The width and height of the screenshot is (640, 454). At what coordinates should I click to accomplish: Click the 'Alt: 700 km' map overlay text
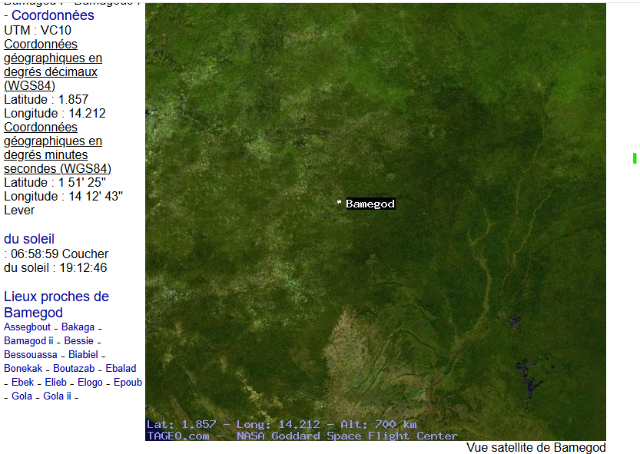coord(378,425)
